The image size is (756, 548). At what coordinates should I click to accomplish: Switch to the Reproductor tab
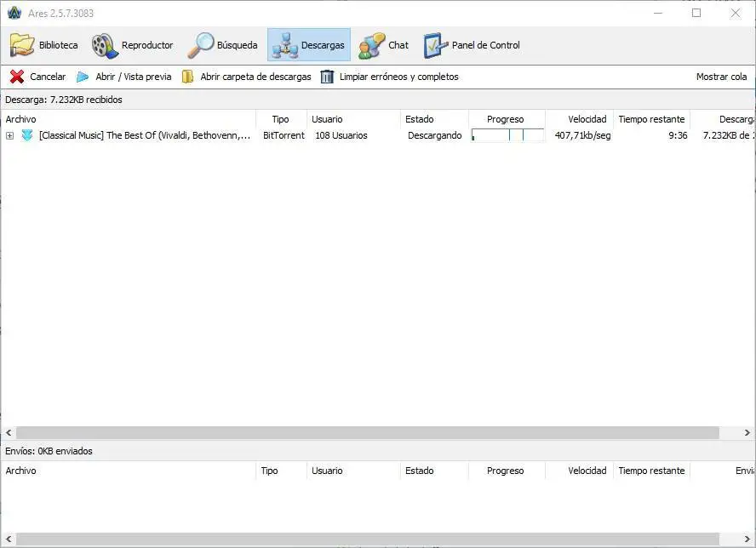[x=133, y=45]
